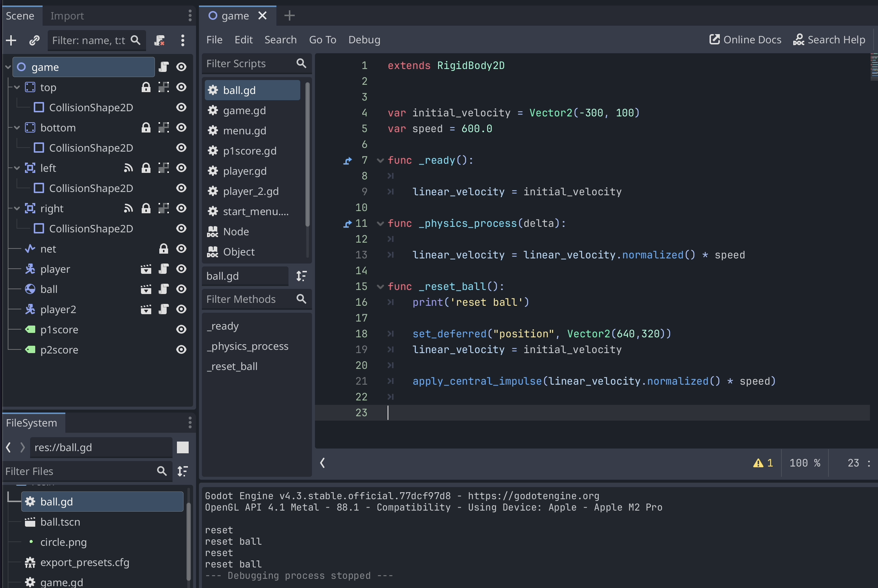
Task: Toggle scripts panel with left chevron
Action: coord(323,463)
